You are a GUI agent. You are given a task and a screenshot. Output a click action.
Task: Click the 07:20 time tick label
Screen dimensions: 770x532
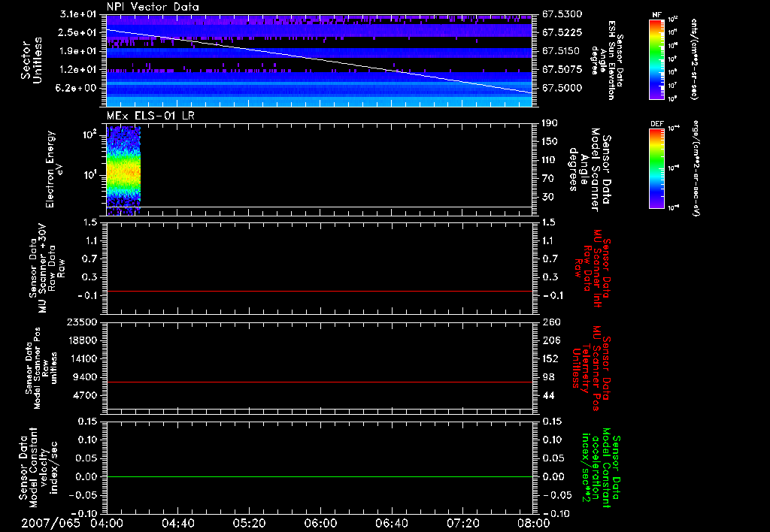(x=462, y=523)
